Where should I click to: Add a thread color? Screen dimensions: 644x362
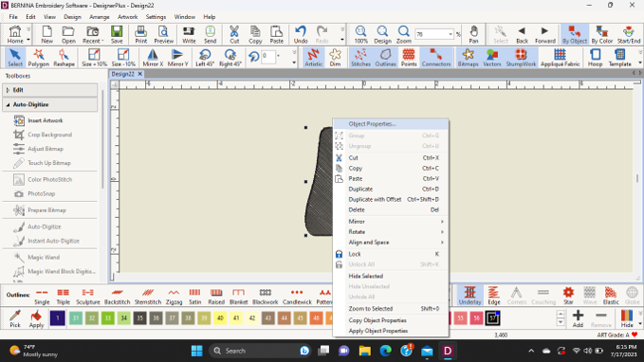pos(578,318)
